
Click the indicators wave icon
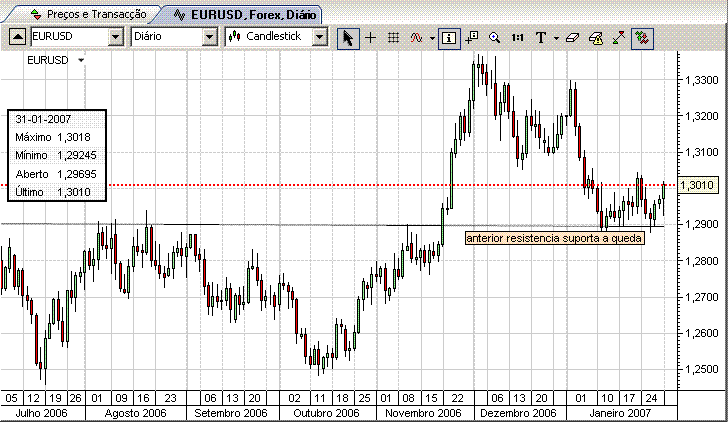(416, 38)
